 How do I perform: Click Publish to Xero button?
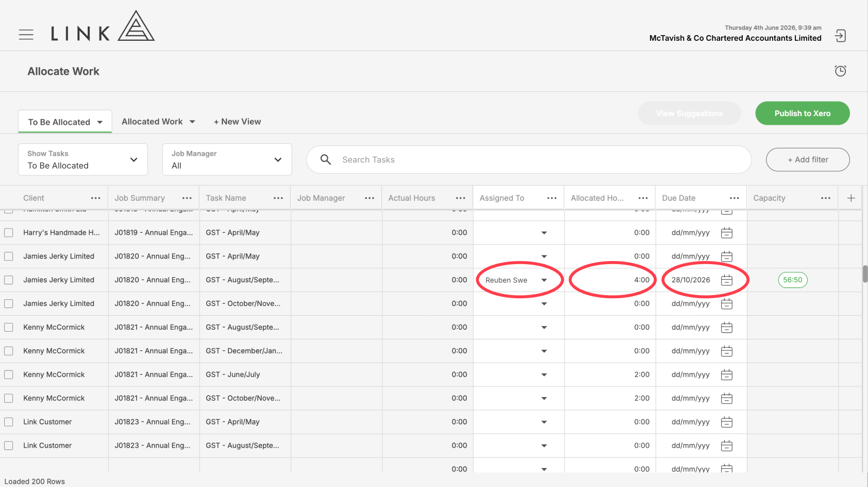point(803,113)
